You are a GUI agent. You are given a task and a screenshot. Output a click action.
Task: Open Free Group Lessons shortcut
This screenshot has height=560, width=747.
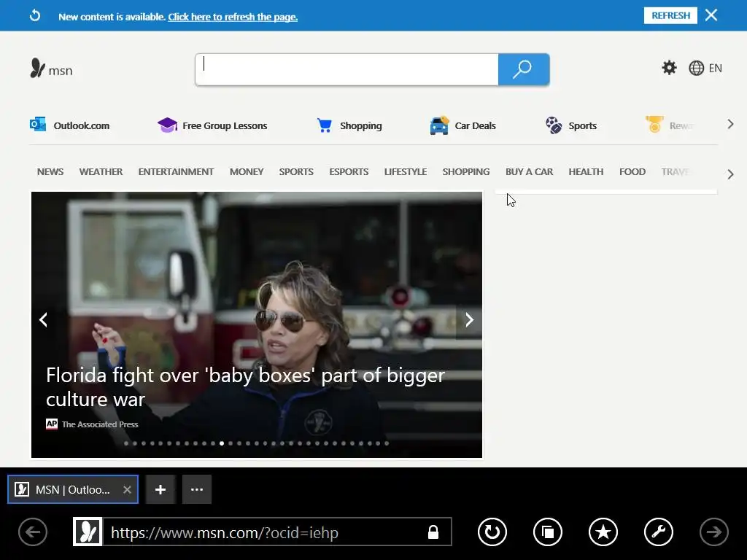[212, 125]
